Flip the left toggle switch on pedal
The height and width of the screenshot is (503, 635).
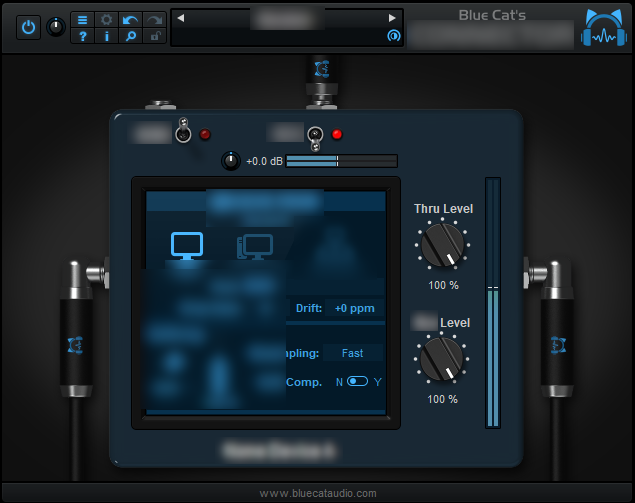click(x=183, y=130)
